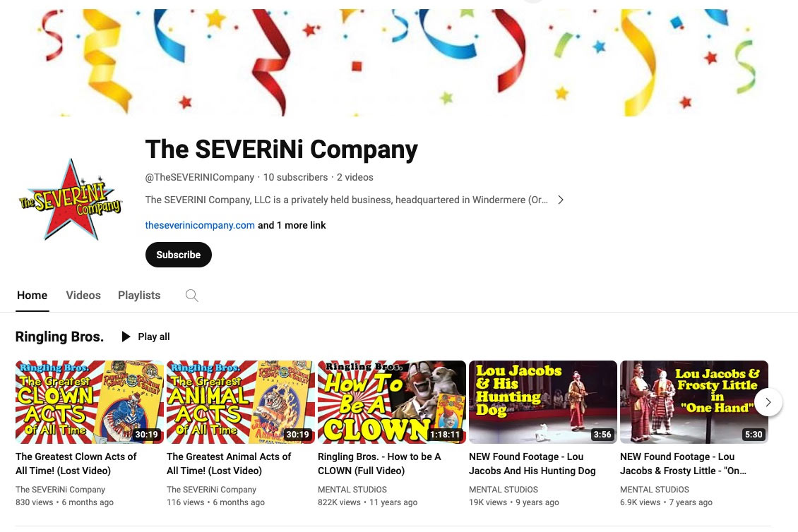Open the channel search magnifier icon
The width and height of the screenshot is (798, 532).
pos(192,296)
